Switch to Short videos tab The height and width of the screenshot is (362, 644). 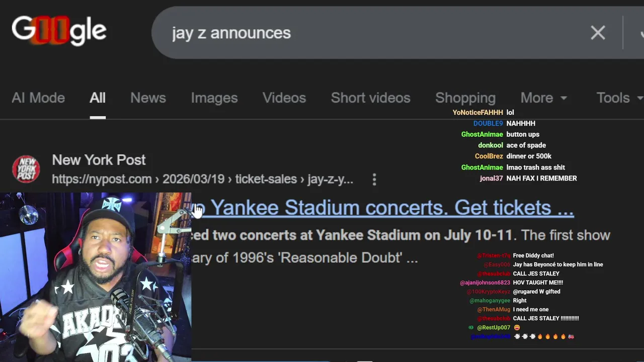pos(371,98)
